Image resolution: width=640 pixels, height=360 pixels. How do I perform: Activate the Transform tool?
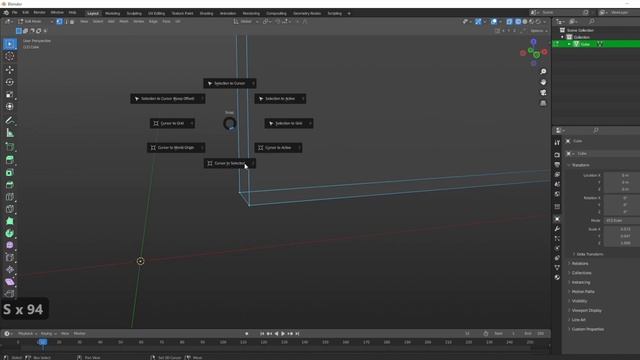9,107
